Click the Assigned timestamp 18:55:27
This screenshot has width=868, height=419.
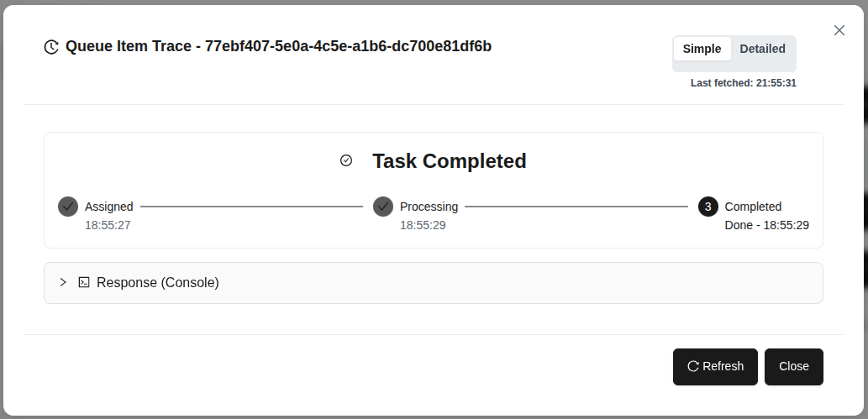click(108, 225)
